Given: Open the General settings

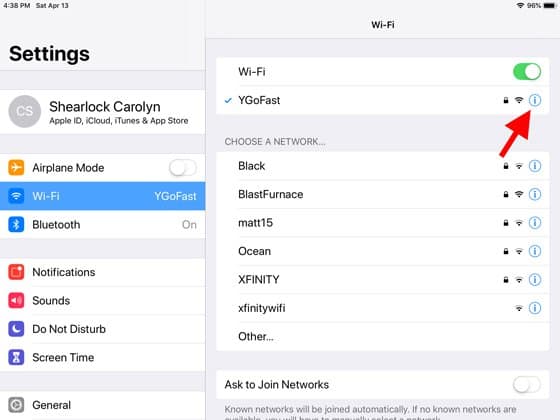Looking at the screenshot, I should pos(102,405).
